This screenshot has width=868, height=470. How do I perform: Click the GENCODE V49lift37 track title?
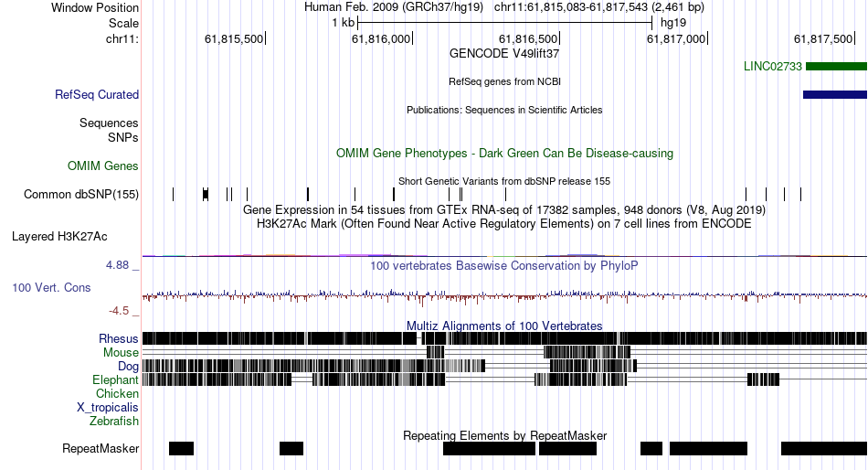click(504, 54)
